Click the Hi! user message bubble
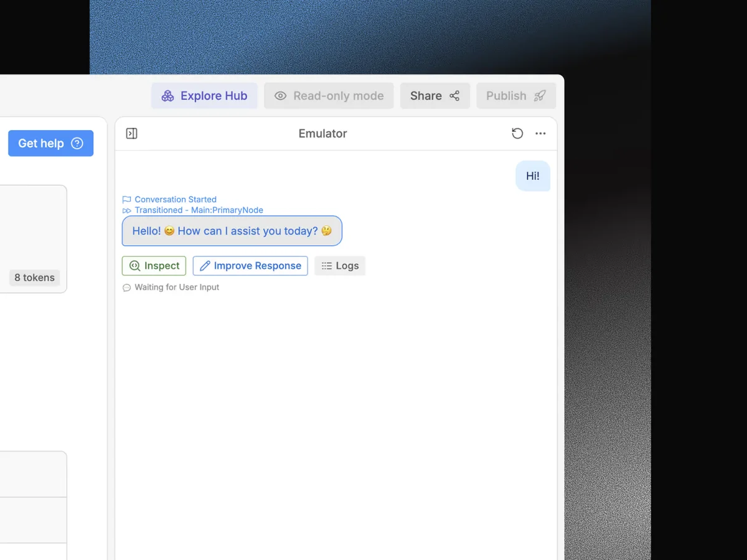Viewport: 747px width, 560px height. pos(533,176)
